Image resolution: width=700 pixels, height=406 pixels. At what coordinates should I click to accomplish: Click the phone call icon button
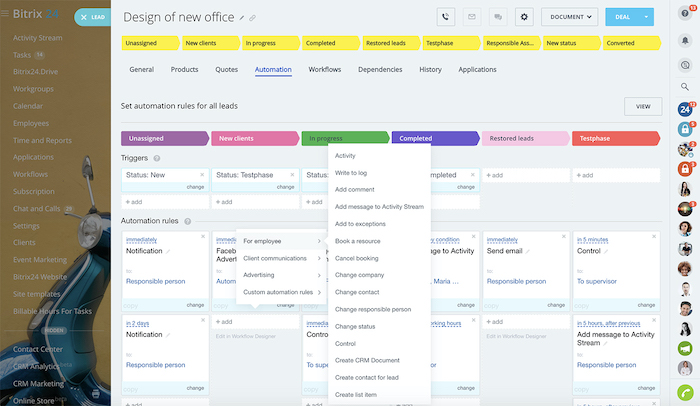[x=446, y=17]
